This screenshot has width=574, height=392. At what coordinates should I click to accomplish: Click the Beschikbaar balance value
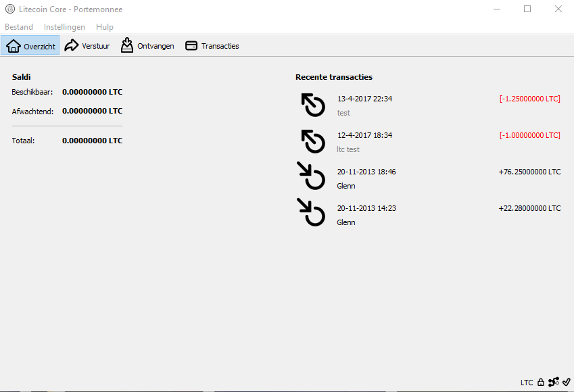[92, 92]
